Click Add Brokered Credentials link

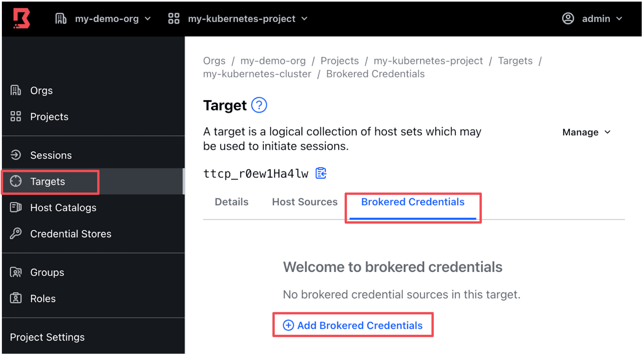(353, 325)
